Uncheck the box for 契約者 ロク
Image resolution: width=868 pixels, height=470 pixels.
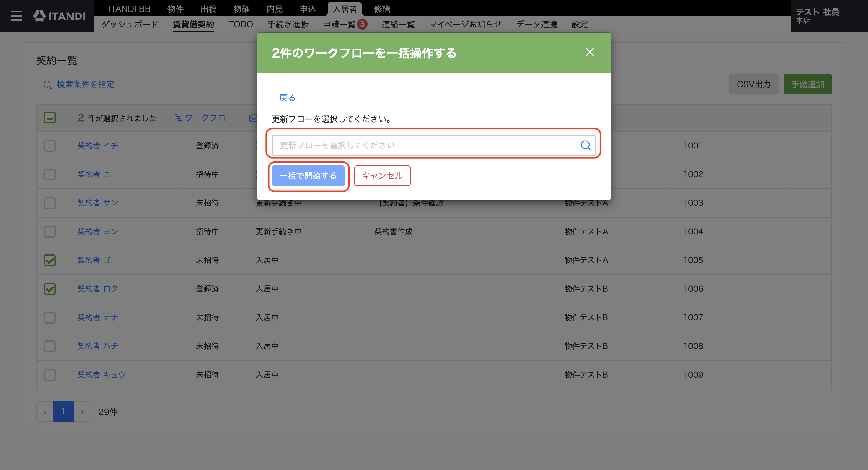[50, 289]
